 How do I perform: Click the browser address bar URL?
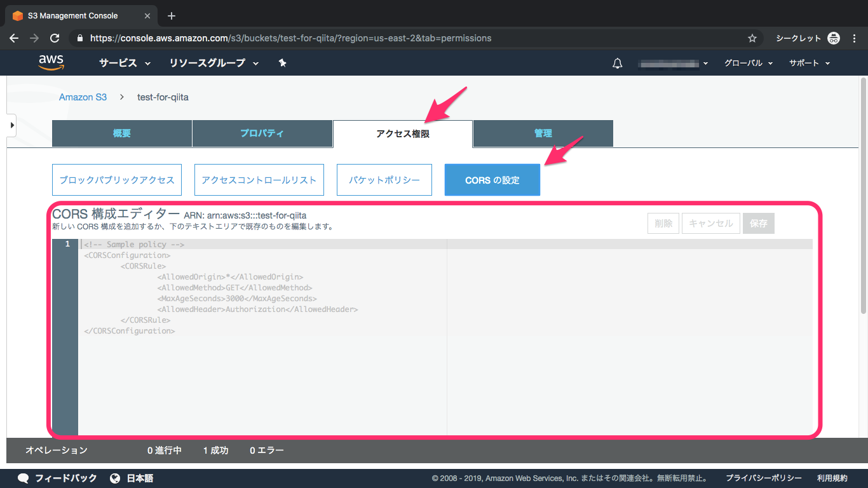[291, 38]
